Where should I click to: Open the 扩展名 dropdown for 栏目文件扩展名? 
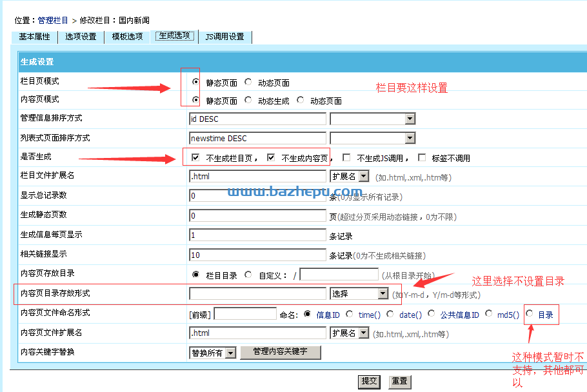click(x=350, y=176)
